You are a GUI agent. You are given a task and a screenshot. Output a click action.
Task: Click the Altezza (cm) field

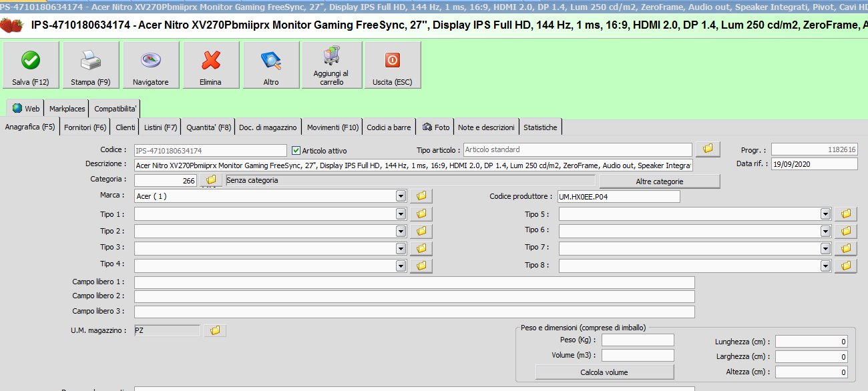tap(811, 372)
